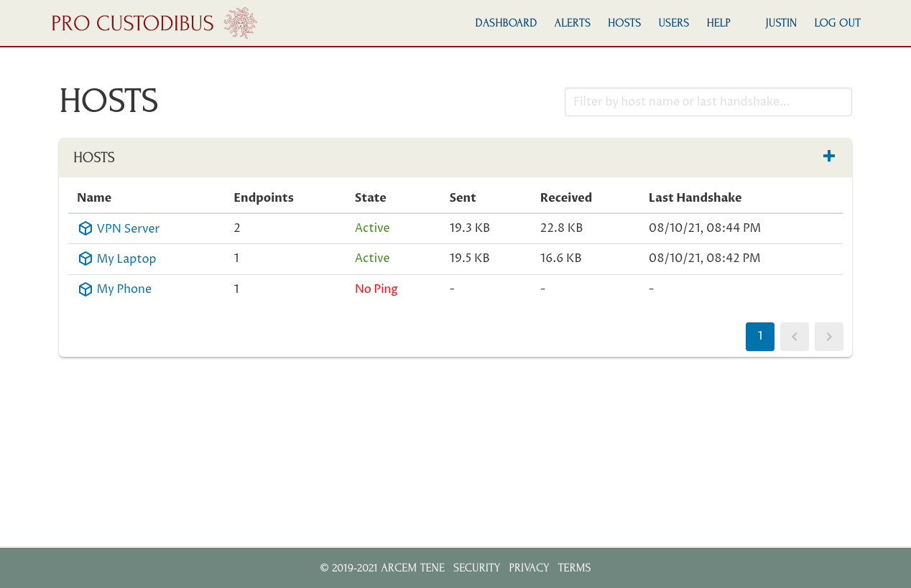
Task: Click Log Out
Action: [837, 23]
